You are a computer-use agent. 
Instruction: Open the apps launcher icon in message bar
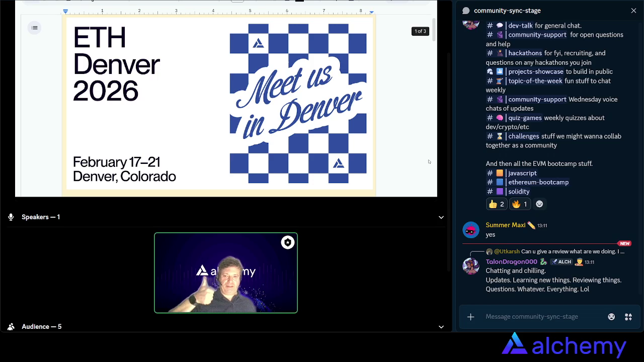(628, 317)
